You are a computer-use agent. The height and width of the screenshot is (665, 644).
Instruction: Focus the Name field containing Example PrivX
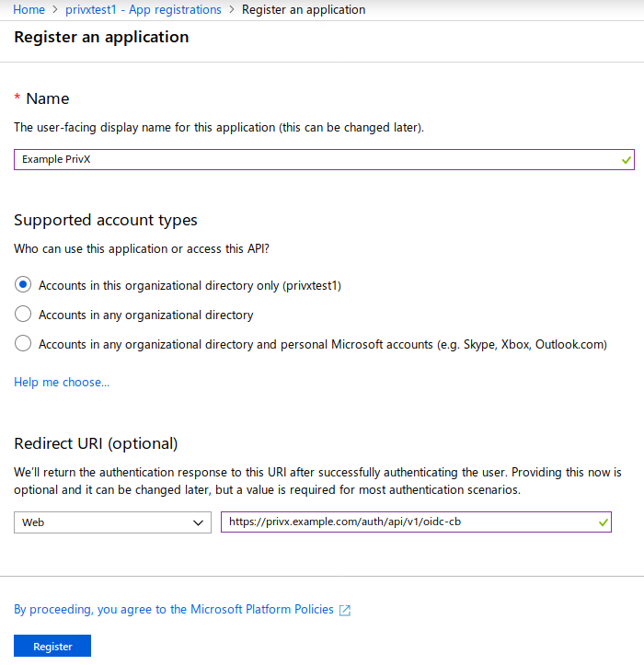coord(324,159)
